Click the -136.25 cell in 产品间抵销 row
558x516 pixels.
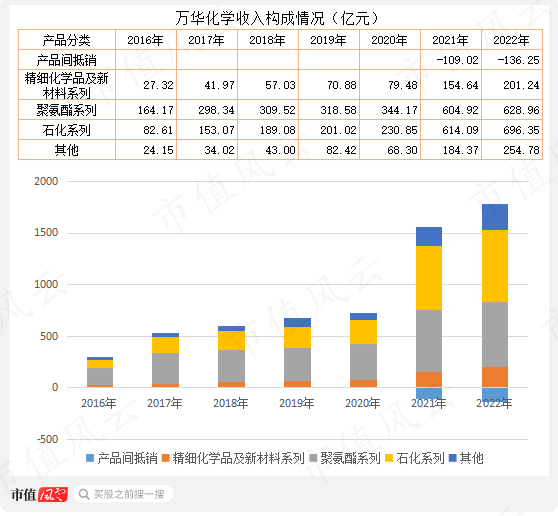pyautogui.click(x=512, y=60)
